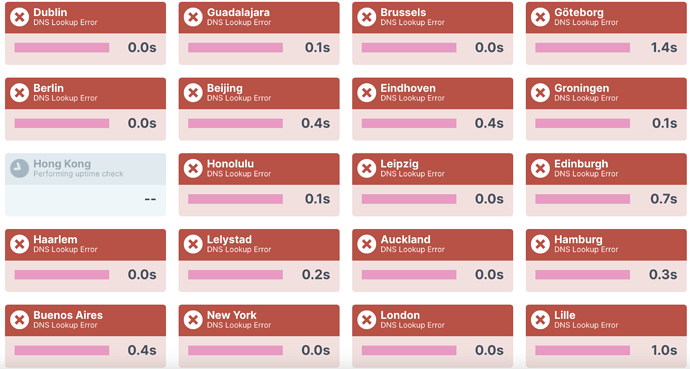Viewport: 690px width, 369px height.
Task: Click the Lille error X icon
Action: coord(540,320)
